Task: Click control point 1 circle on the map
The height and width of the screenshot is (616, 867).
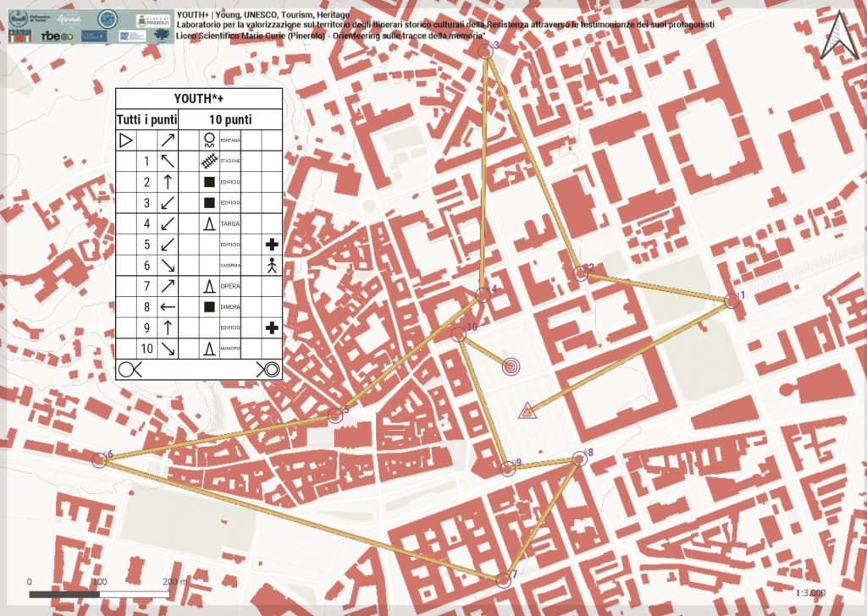Action: 732,300
